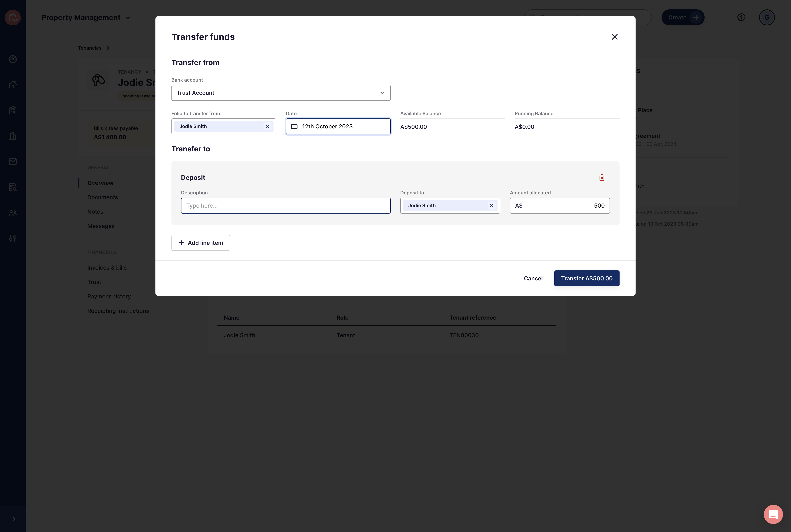Click the Description text field
The height and width of the screenshot is (532, 791).
pyautogui.click(x=286, y=206)
